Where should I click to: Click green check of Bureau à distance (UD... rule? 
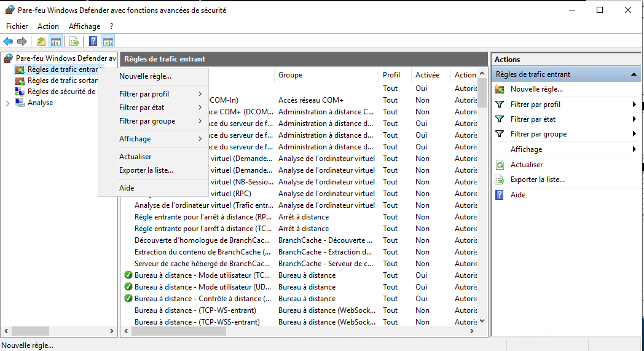pyautogui.click(x=128, y=286)
